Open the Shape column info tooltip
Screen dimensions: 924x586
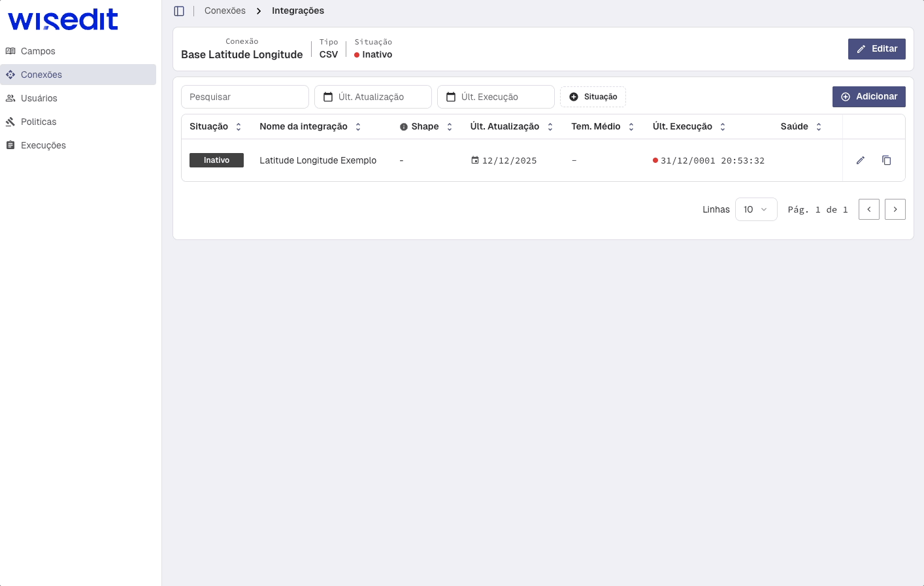click(x=403, y=126)
